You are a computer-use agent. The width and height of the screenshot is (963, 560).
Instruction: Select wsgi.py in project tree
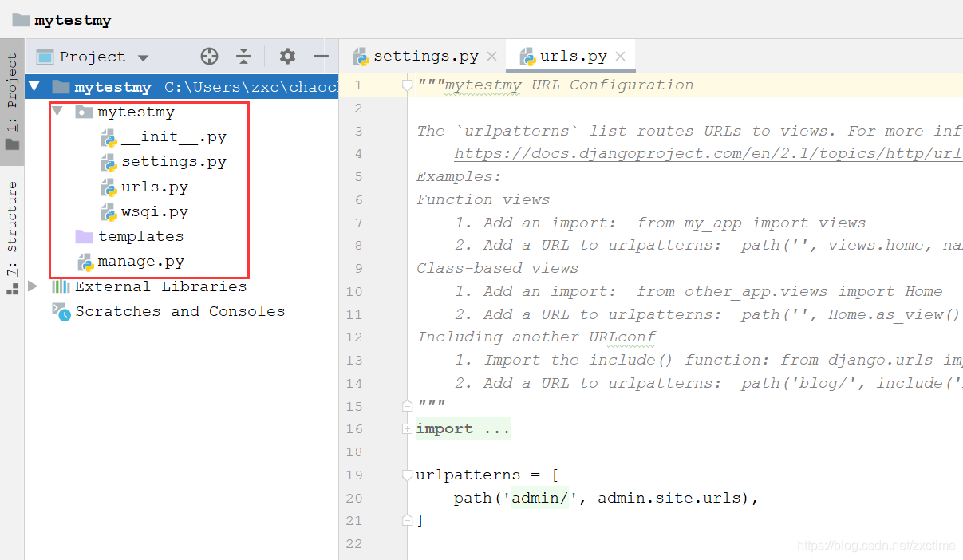155,211
